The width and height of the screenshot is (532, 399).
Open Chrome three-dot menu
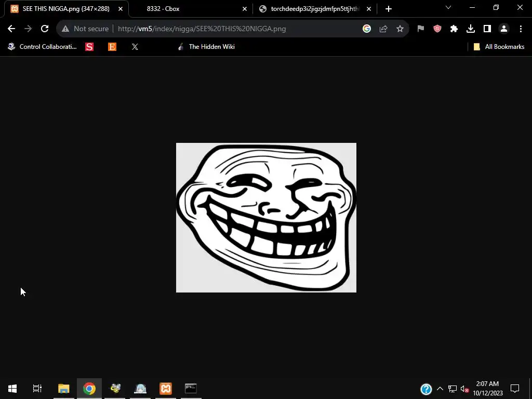[x=521, y=29]
